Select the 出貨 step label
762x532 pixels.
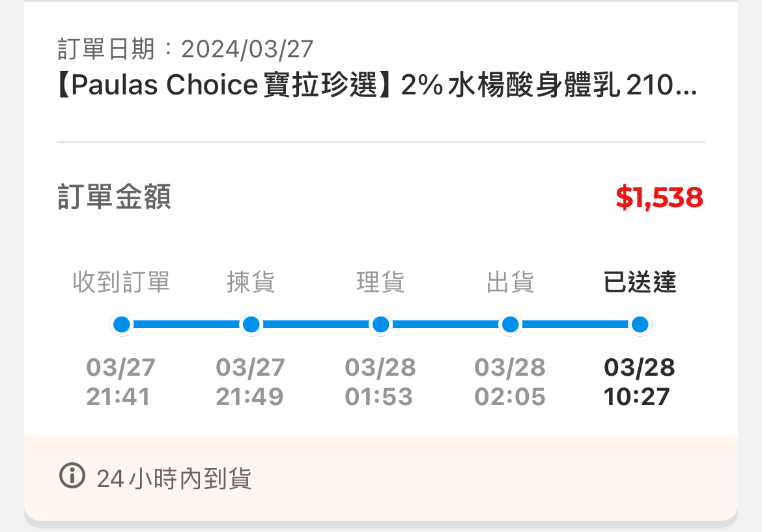[510, 283]
